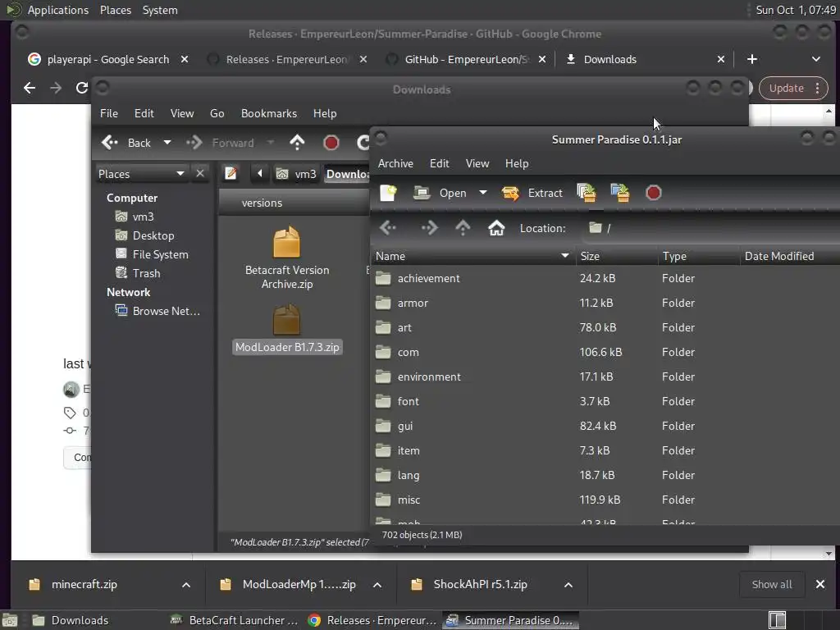Sort archive list by Name column

(472, 256)
